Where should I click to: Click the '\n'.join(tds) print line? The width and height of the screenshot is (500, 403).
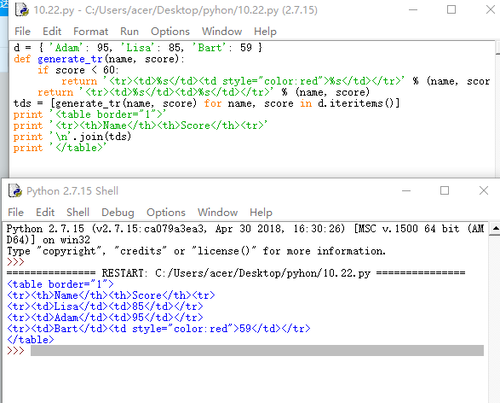[72, 137]
